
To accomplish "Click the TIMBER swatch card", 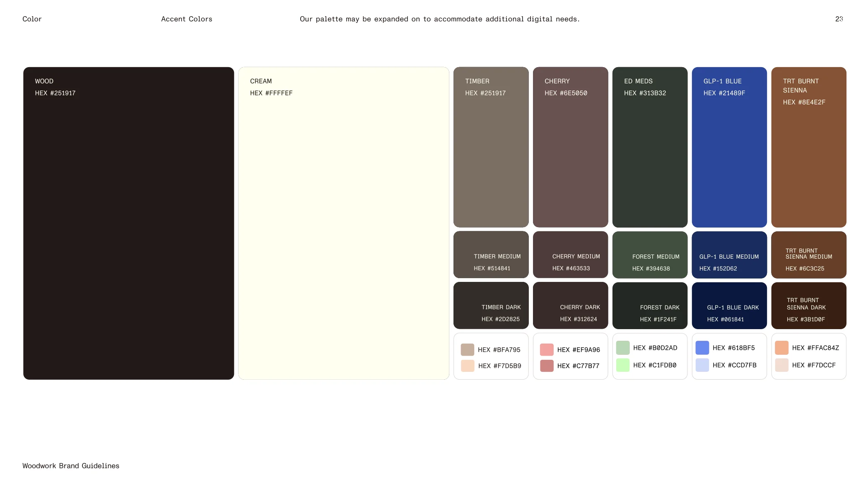I will 491,148.
